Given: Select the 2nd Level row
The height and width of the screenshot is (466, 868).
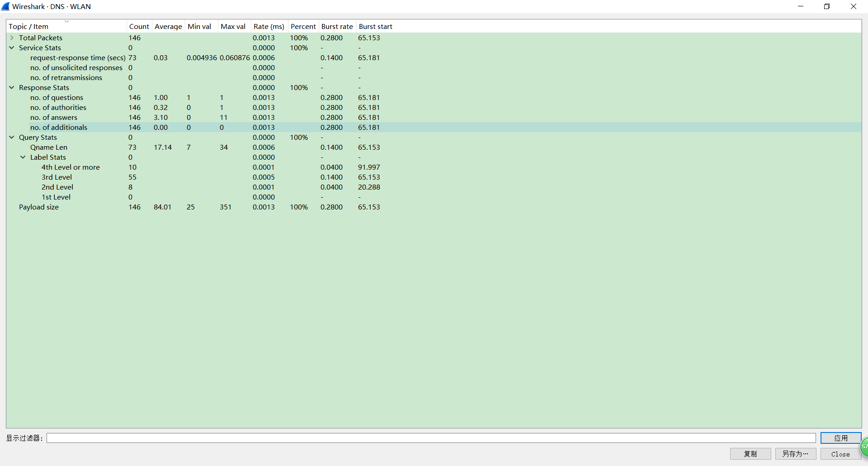Looking at the screenshot, I should [x=434, y=187].
